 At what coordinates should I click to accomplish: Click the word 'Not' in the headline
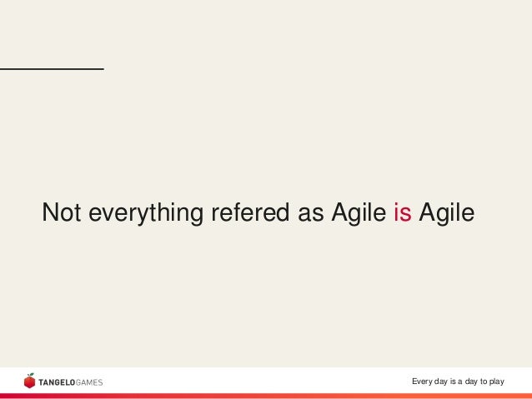62,212
